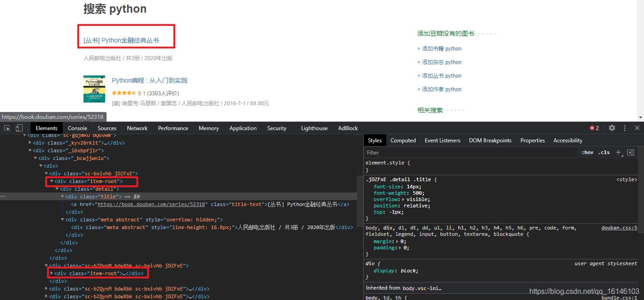Expand the overflow visible shorthand triangle
644x300 pixels.
404,199
